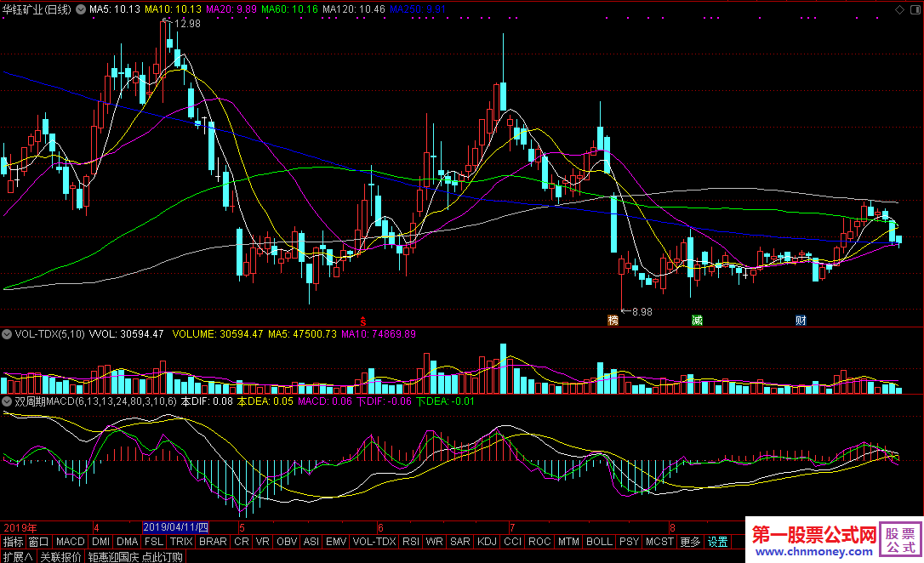Switch to the VR indicator
The width and height of the screenshot is (924, 563).
click(263, 542)
